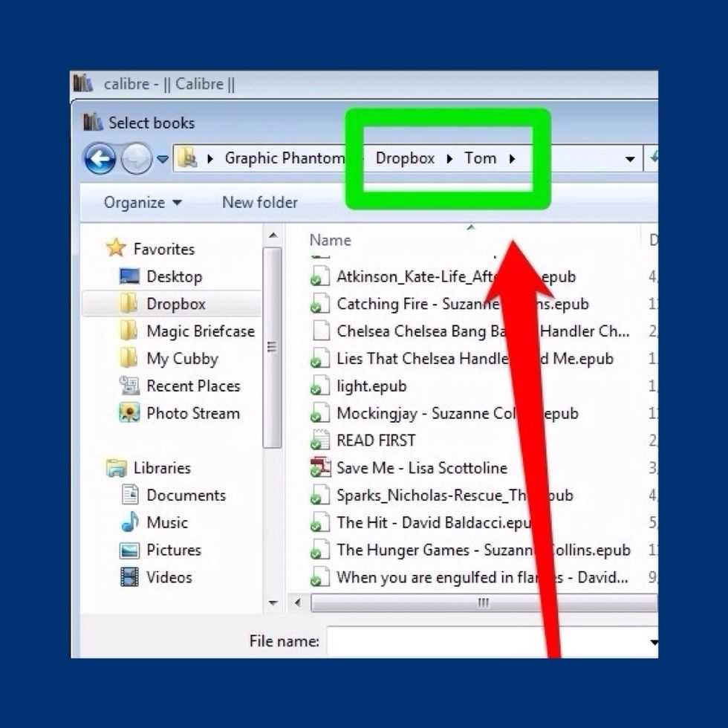
Task: Select the PDF icon beside Save Me - Lisa Scottoline
Action: click(x=320, y=467)
